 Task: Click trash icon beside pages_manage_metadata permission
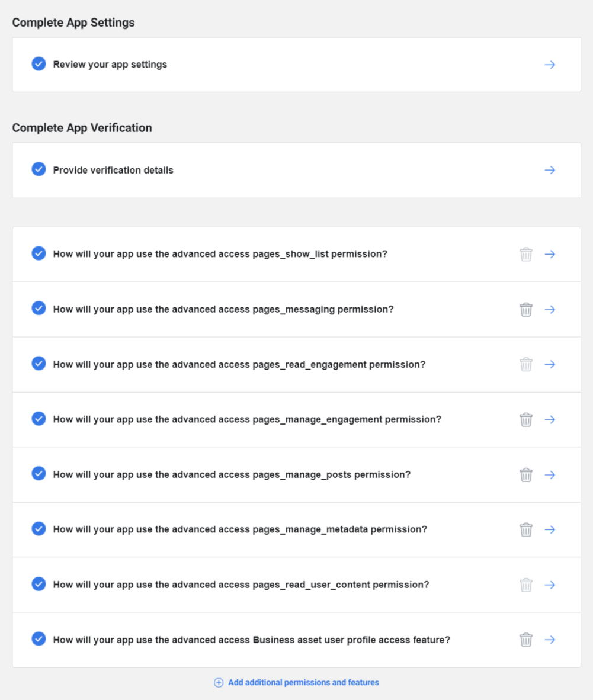click(525, 529)
